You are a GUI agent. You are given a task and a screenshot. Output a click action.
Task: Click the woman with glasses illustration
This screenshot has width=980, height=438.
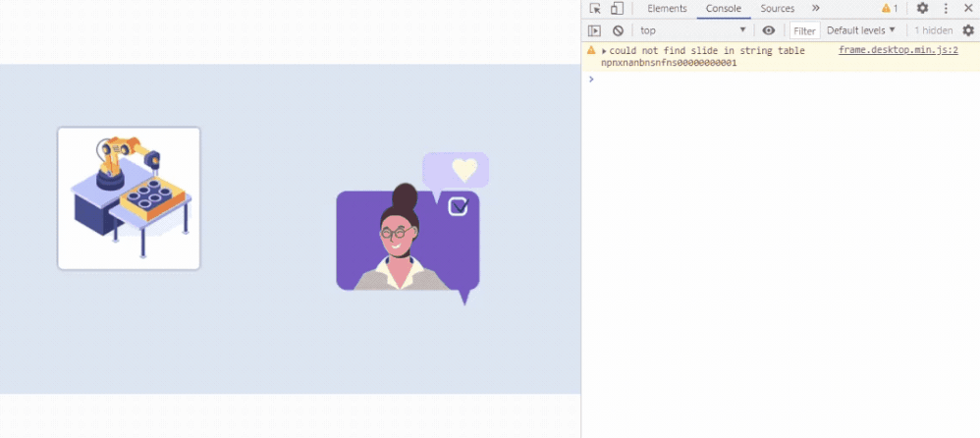pyautogui.click(x=401, y=238)
